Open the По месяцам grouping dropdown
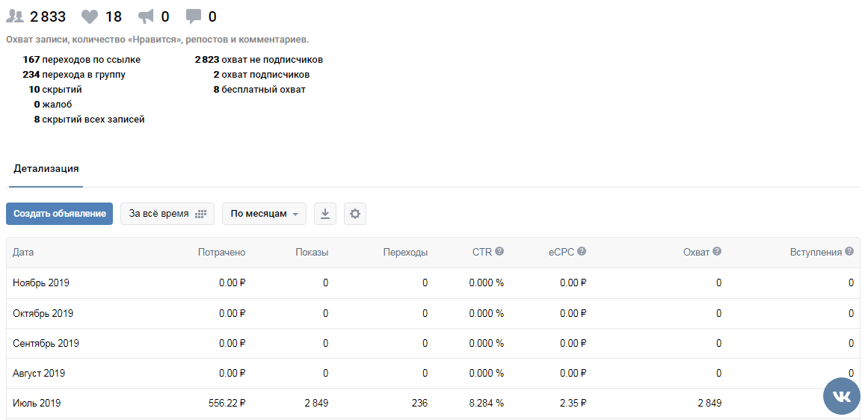The width and height of the screenshot is (868, 420). tap(264, 214)
